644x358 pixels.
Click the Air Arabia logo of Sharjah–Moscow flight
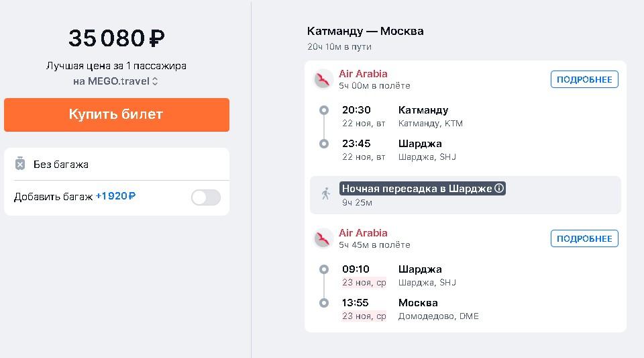[x=323, y=238]
